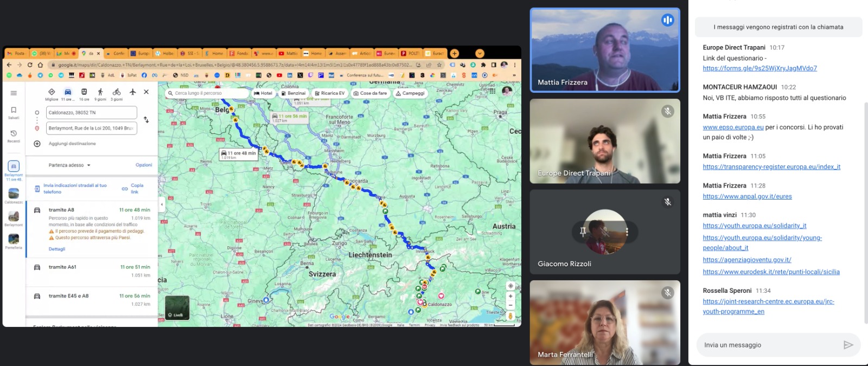Select route tramite A61

92,271
